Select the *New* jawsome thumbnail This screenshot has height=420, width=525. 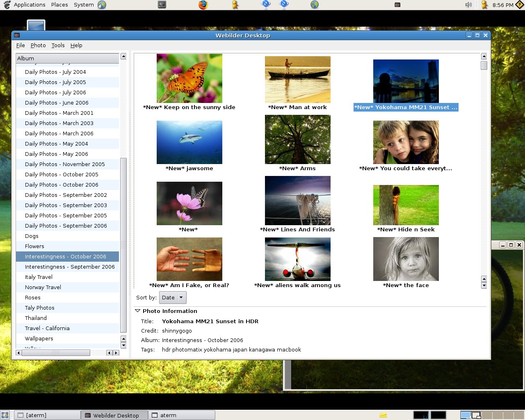(x=189, y=142)
